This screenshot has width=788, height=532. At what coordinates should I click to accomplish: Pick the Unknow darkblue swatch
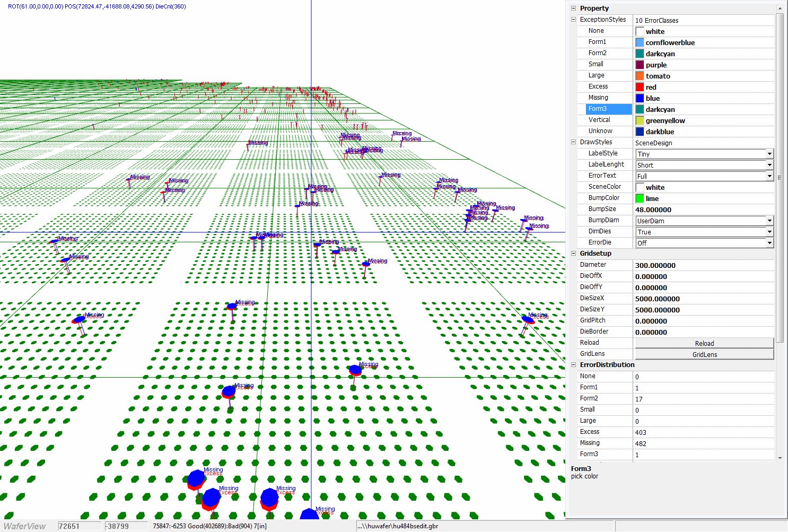(640, 132)
